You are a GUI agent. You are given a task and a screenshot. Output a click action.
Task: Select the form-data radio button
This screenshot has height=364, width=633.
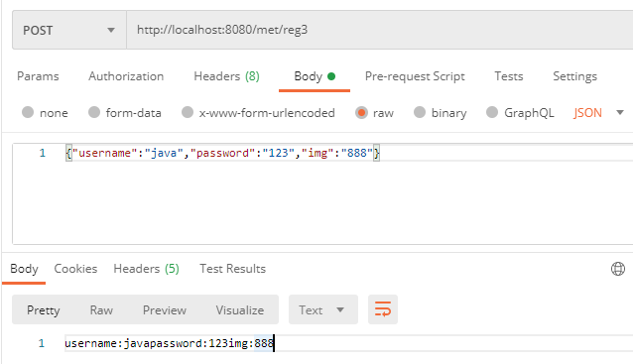point(94,113)
